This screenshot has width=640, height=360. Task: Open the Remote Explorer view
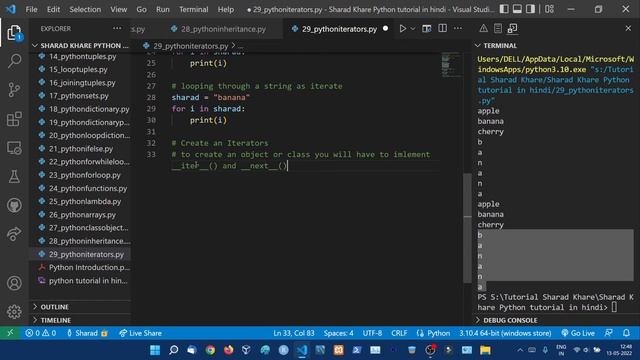tap(14, 148)
